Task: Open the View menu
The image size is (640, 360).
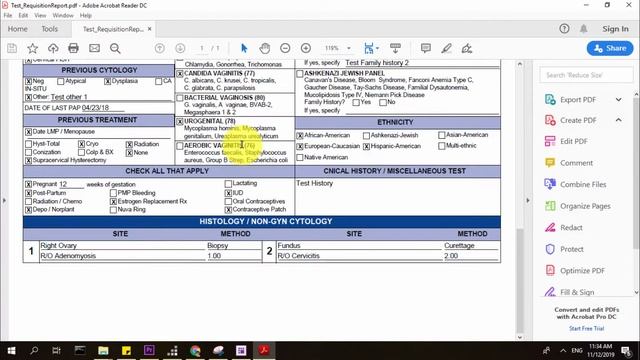Action: 40,15
